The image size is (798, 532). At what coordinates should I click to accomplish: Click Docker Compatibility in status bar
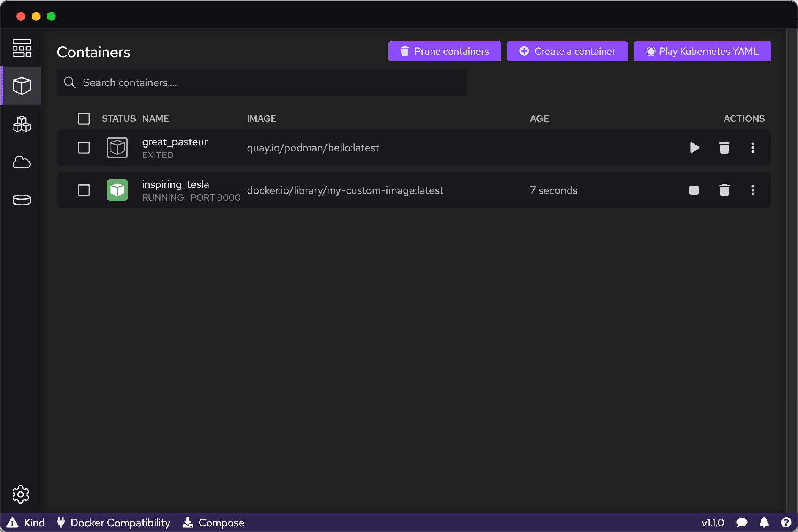coord(114,523)
